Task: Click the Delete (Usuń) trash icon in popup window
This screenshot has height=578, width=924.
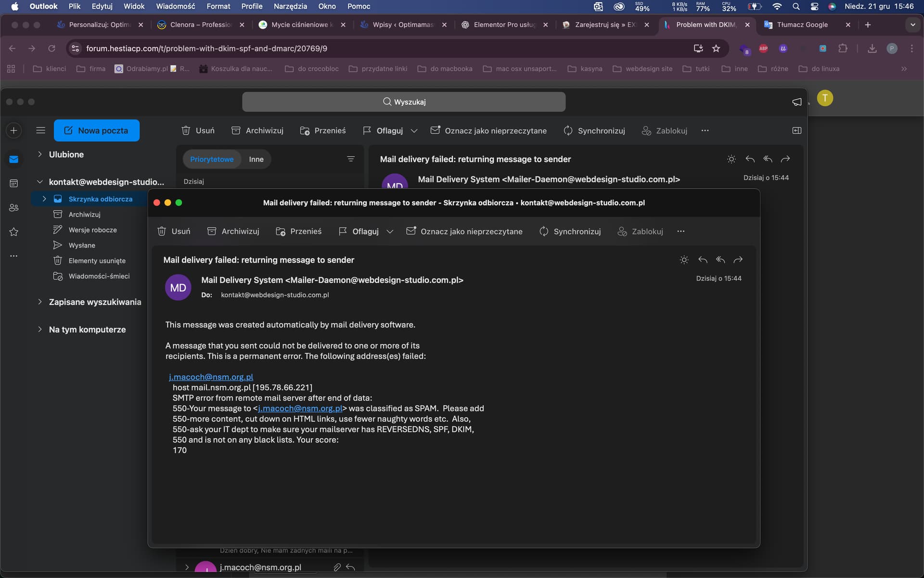Action: pos(162,231)
